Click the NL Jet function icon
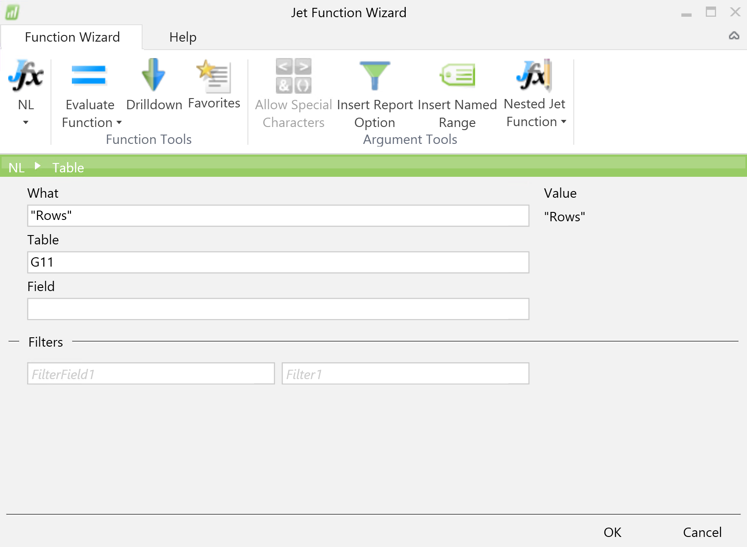747x547 pixels. [26, 75]
